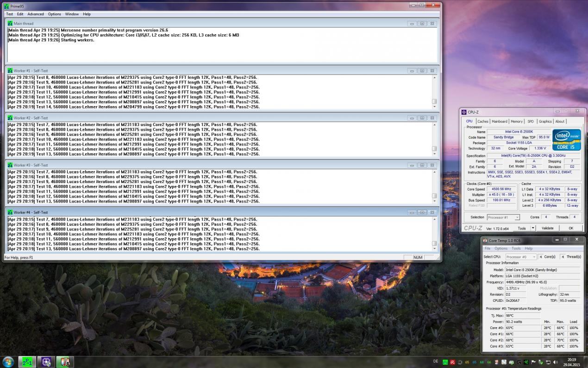Open Core Temp Select CPU dropdown
The width and height of the screenshot is (588, 368).
tap(521, 256)
